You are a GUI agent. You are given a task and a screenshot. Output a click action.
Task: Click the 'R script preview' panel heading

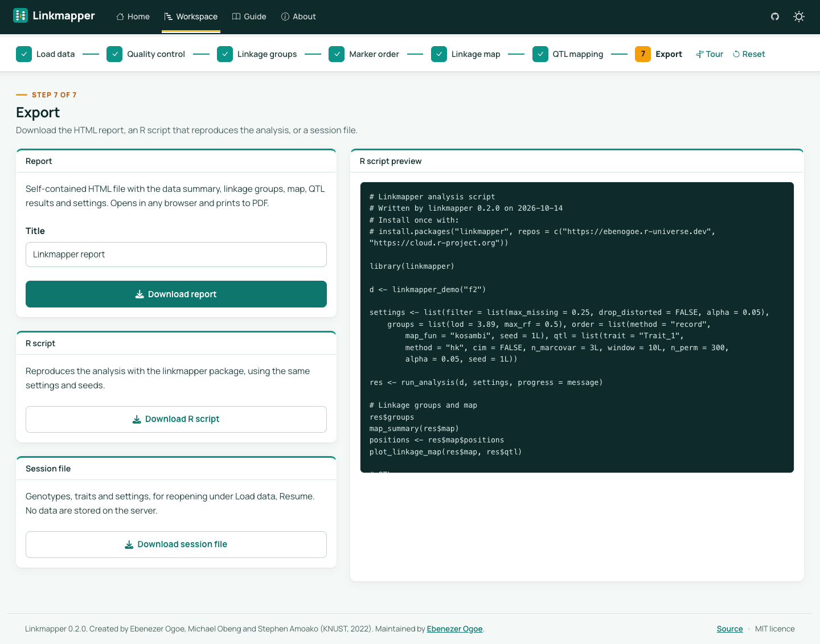[391, 161]
